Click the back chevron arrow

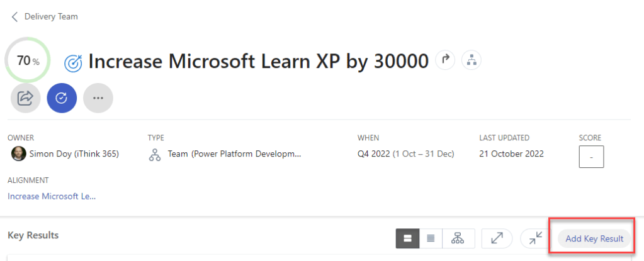[x=15, y=16]
